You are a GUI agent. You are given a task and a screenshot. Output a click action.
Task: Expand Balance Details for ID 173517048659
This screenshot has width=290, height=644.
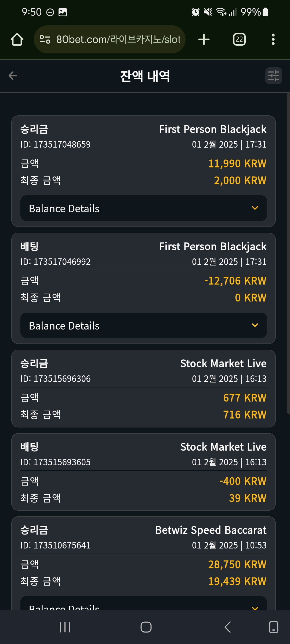pyautogui.click(x=144, y=208)
